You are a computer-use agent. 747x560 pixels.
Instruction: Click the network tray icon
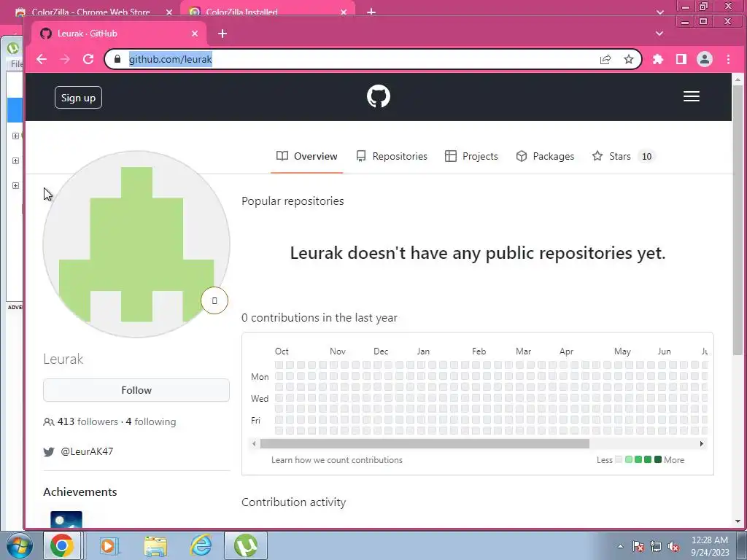pyautogui.click(x=656, y=547)
